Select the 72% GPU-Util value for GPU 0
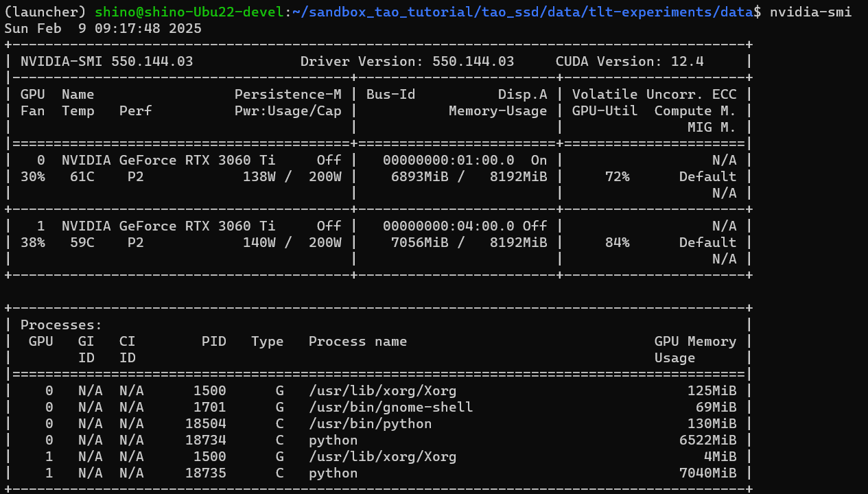Screen dimensions: 868x494 click(617, 176)
